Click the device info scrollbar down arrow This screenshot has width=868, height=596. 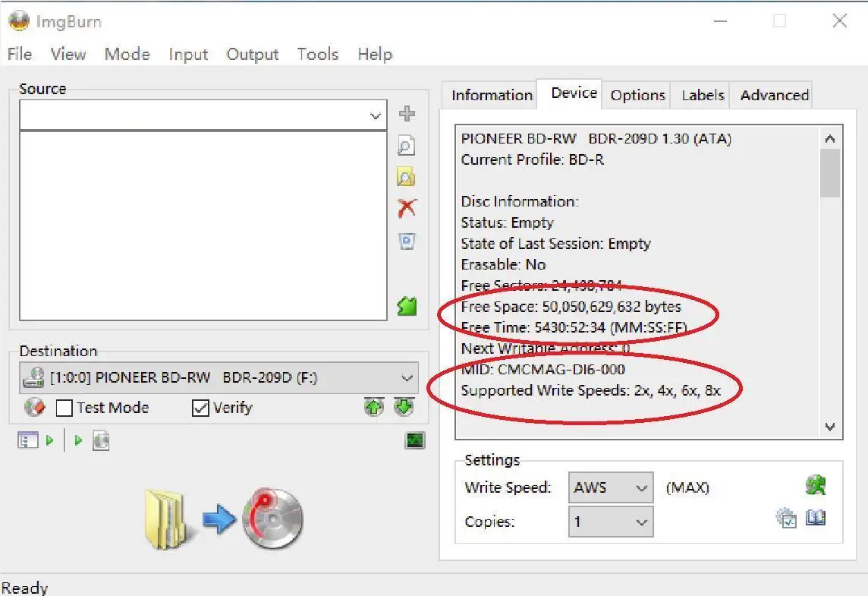pos(830,427)
